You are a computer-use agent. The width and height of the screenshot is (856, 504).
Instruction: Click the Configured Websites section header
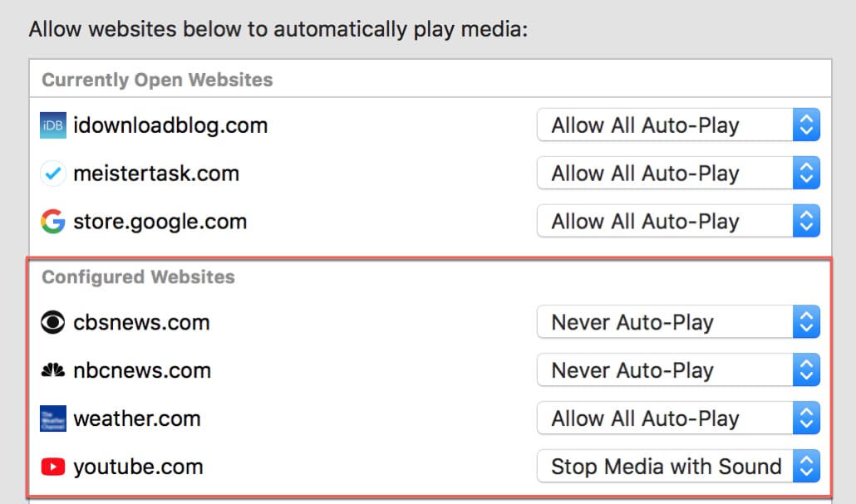pyautogui.click(x=139, y=277)
